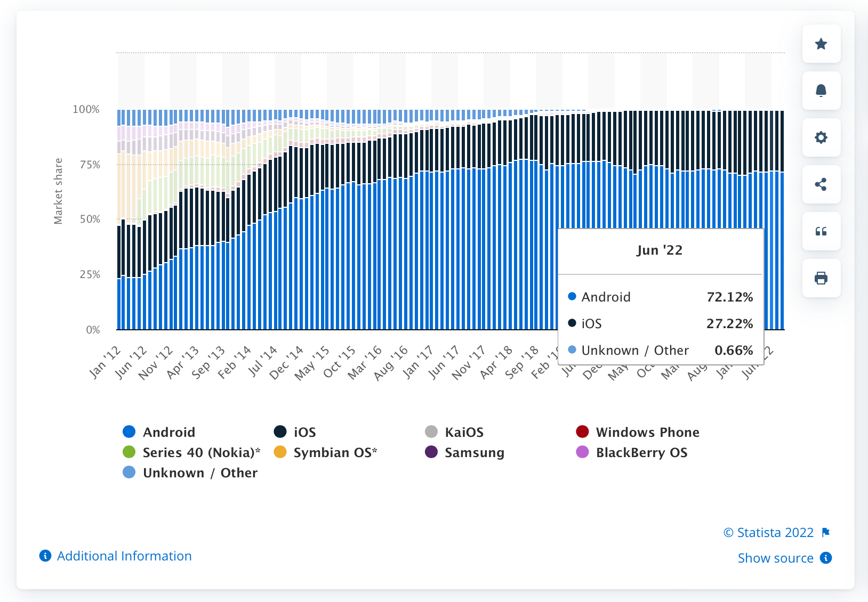Click the 50% y-axis label
Viewport: 868px width, 602px height.
[x=90, y=219]
